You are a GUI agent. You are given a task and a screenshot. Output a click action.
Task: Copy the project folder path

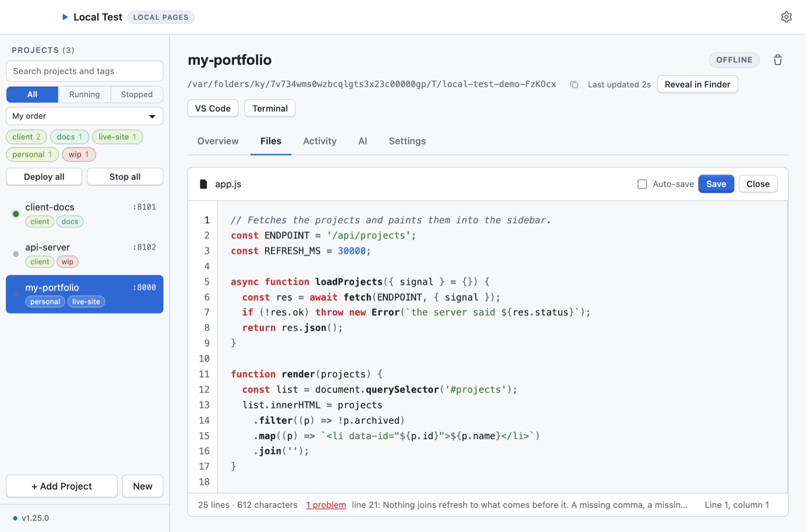(574, 85)
